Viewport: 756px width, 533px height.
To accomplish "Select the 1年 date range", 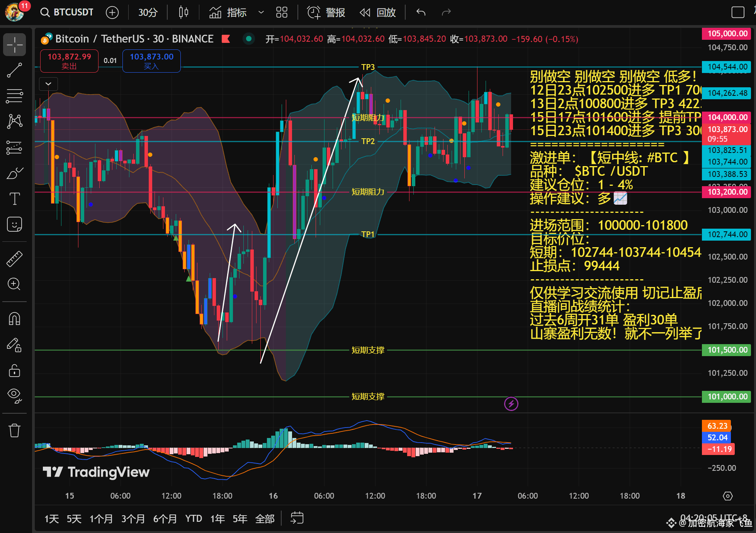I will coord(217,519).
